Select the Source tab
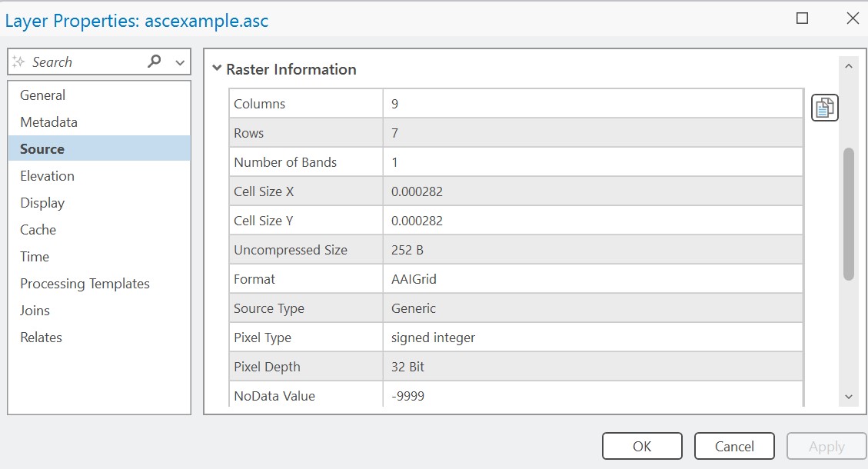This screenshot has width=868, height=469. tap(42, 149)
